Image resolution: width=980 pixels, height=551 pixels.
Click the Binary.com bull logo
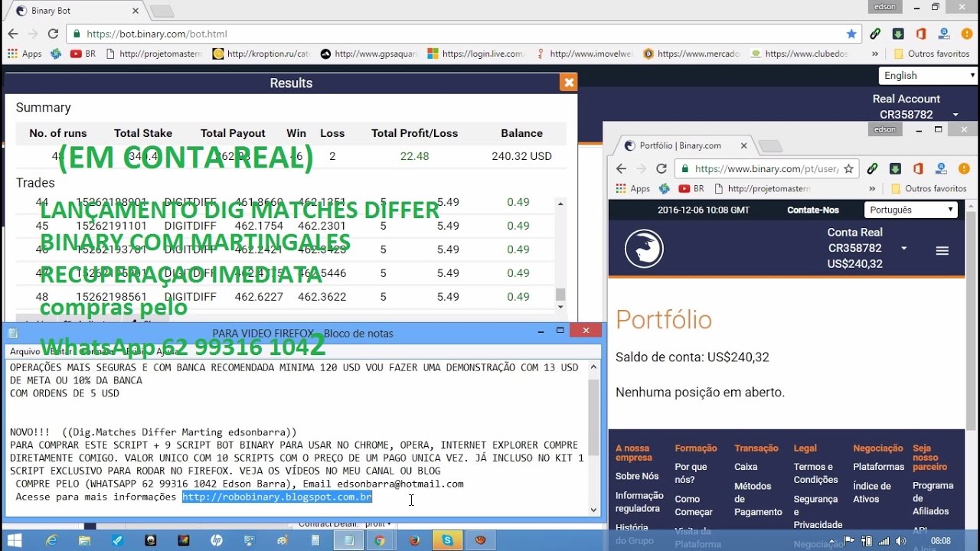tap(644, 249)
